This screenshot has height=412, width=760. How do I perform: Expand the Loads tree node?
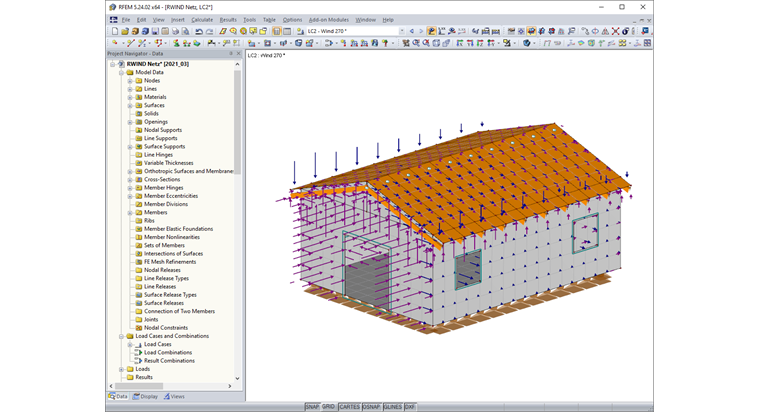tap(121, 369)
